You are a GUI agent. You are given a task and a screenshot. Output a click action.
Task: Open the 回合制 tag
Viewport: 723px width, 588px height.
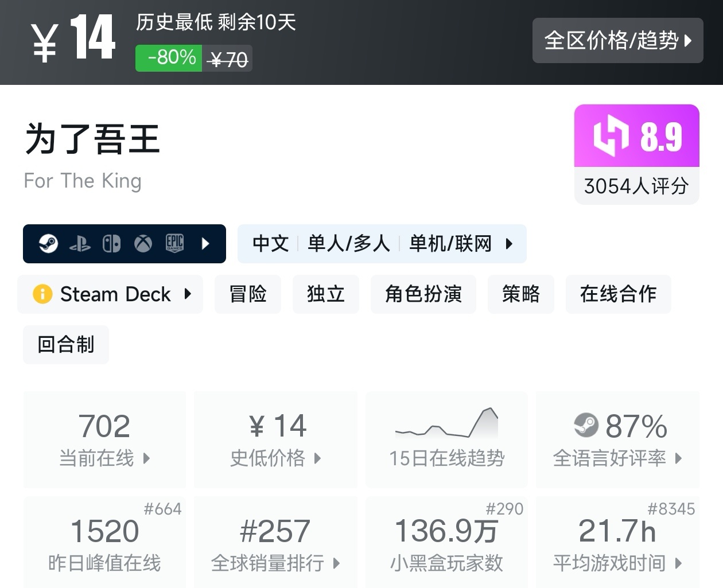tap(66, 345)
